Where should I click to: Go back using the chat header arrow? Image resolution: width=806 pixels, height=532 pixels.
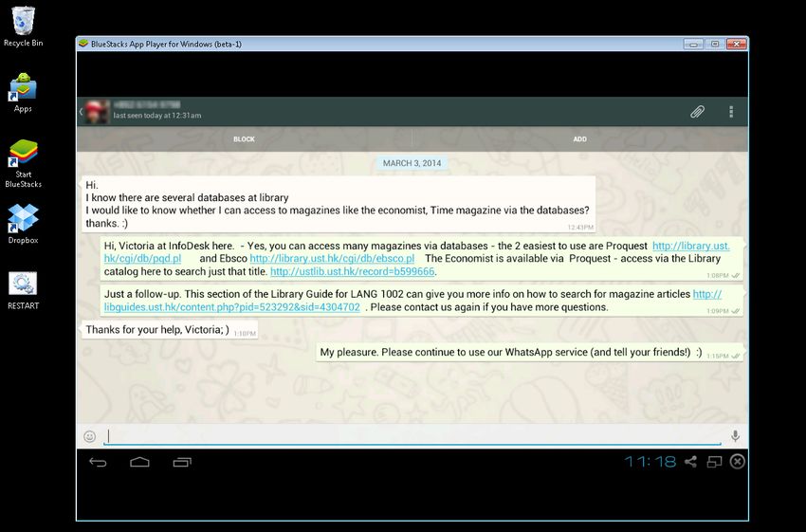pyautogui.click(x=81, y=112)
